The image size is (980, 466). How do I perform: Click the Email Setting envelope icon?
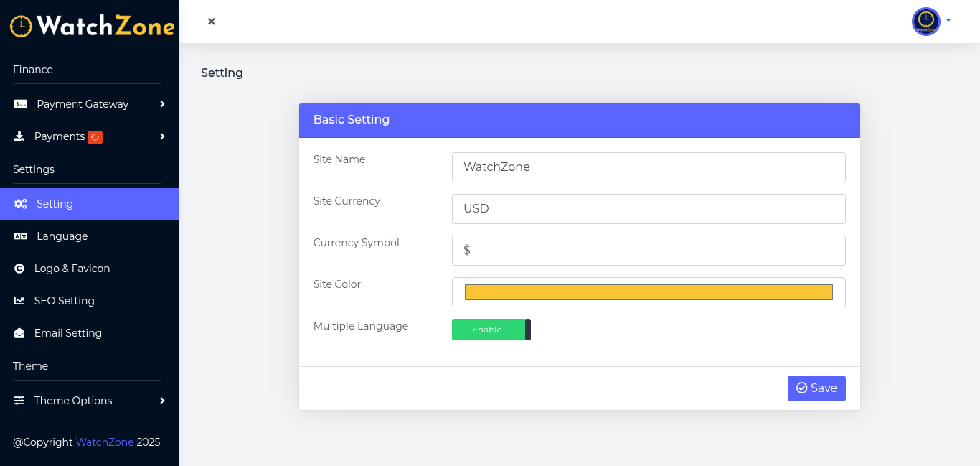coord(19,333)
